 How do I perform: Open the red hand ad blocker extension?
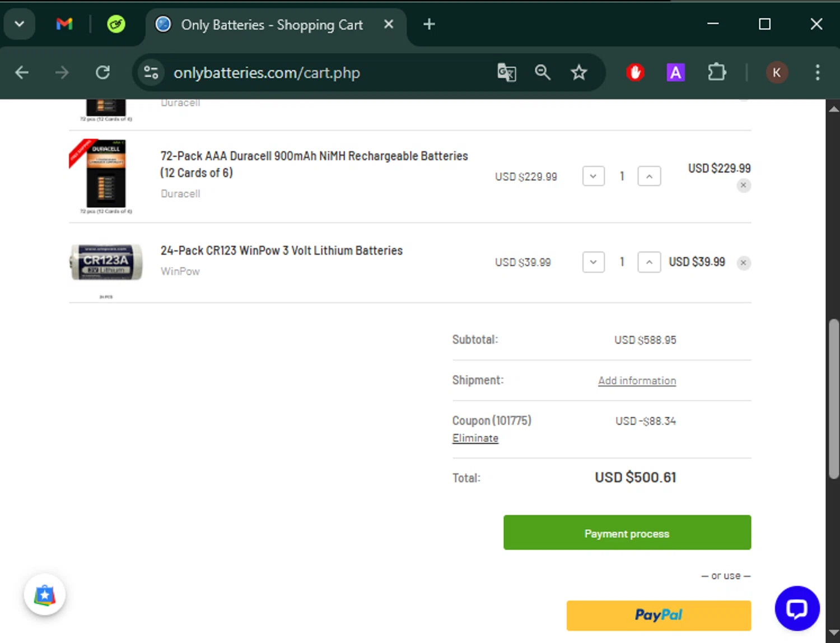pos(635,72)
